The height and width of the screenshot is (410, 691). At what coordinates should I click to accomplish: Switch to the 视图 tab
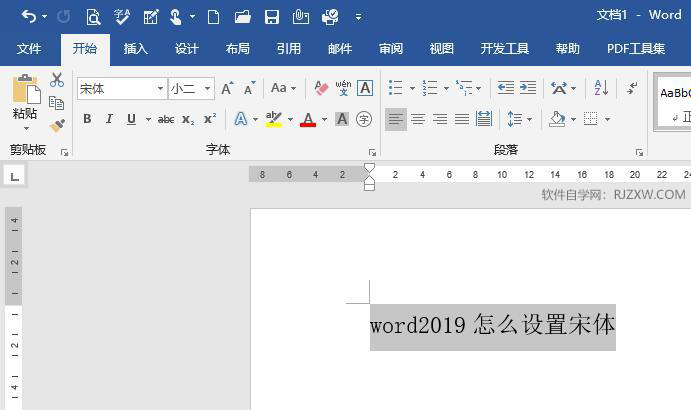coord(442,48)
